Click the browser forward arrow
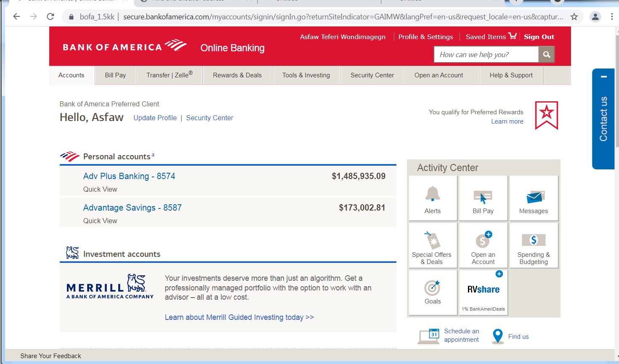619x364 pixels. point(34,17)
